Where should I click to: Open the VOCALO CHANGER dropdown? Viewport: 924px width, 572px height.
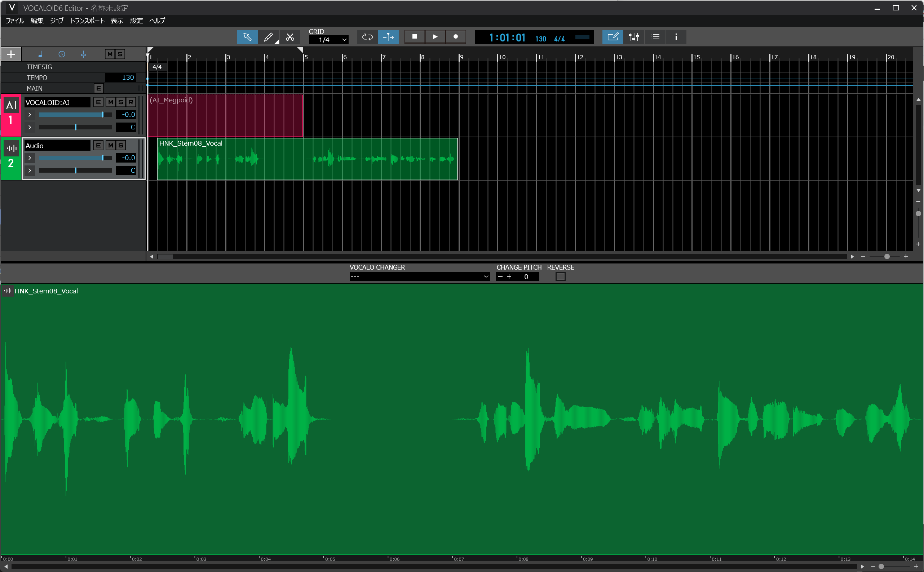click(x=419, y=276)
